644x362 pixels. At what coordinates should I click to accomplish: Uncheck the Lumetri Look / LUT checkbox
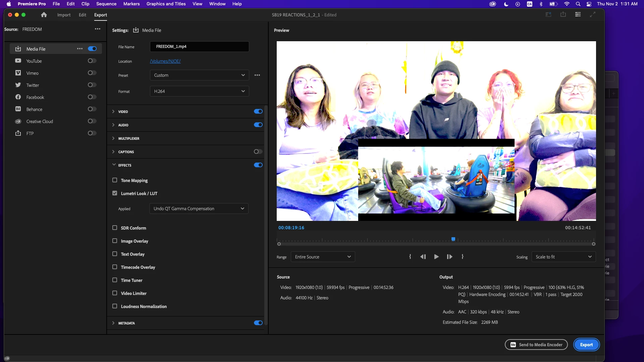(x=115, y=193)
